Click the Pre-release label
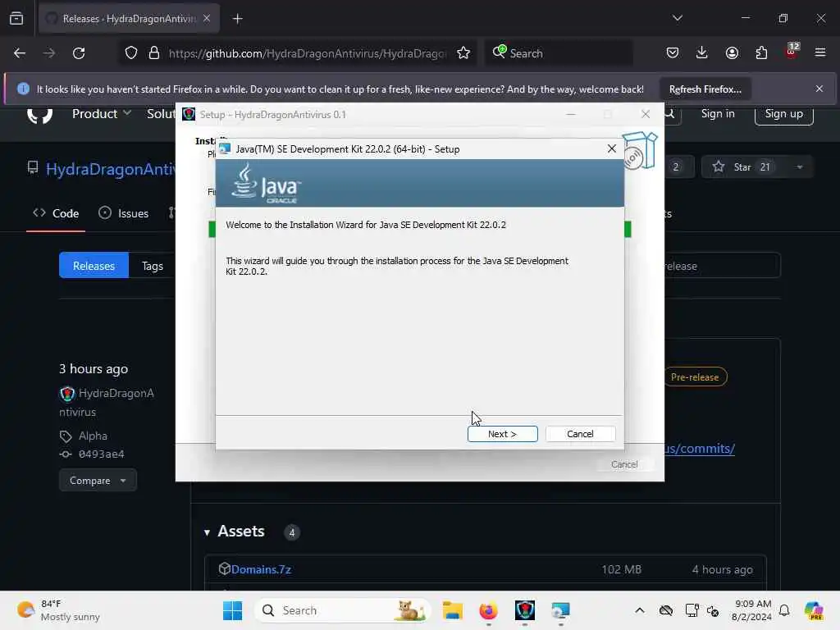The height and width of the screenshot is (630, 840). point(695,377)
